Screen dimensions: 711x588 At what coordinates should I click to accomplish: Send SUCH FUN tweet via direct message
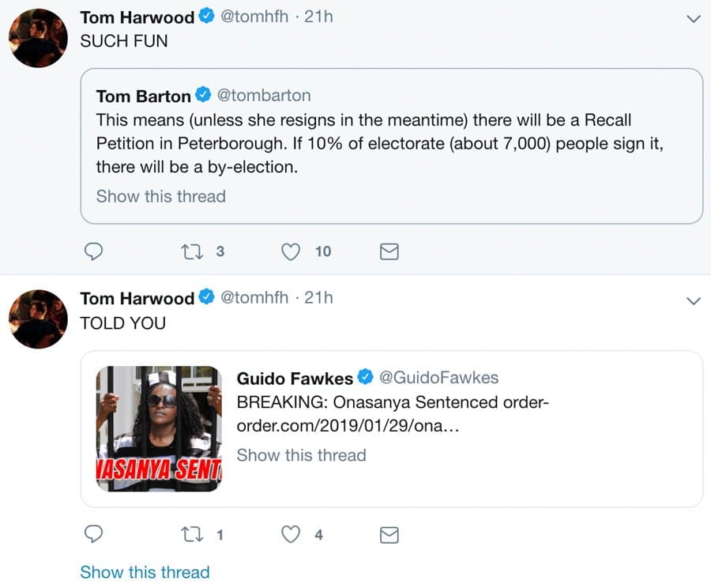click(389, 251)
